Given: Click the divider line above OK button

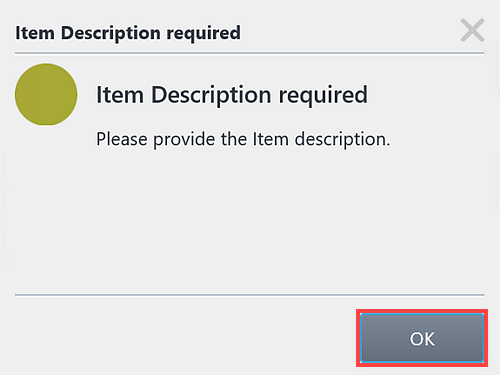Looking at the screenshot, I should (x=249, y=295).
